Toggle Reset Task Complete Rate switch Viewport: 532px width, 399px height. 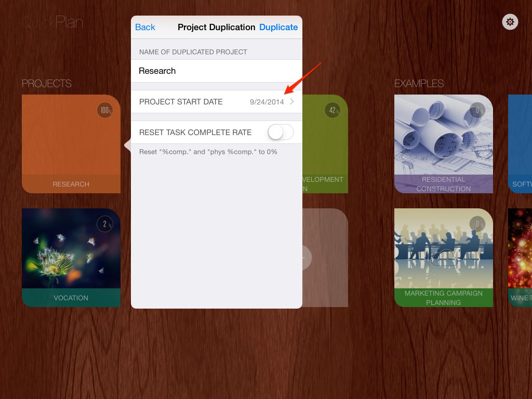coord(281,132)
